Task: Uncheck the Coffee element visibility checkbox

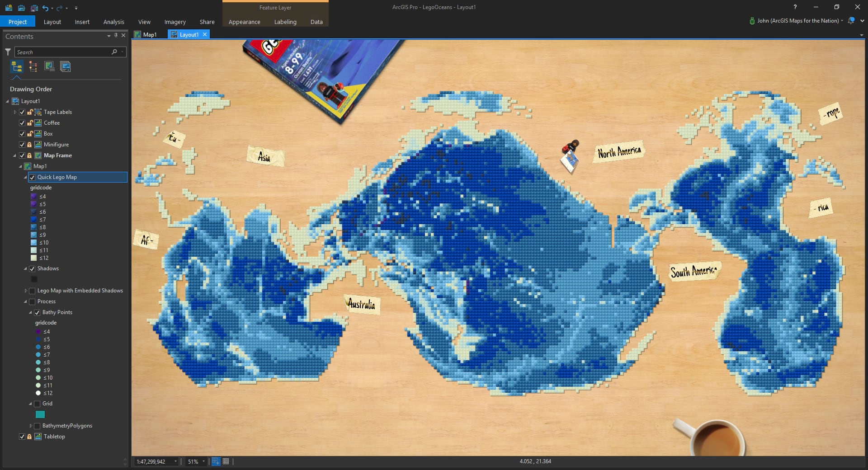Action: 22,122
